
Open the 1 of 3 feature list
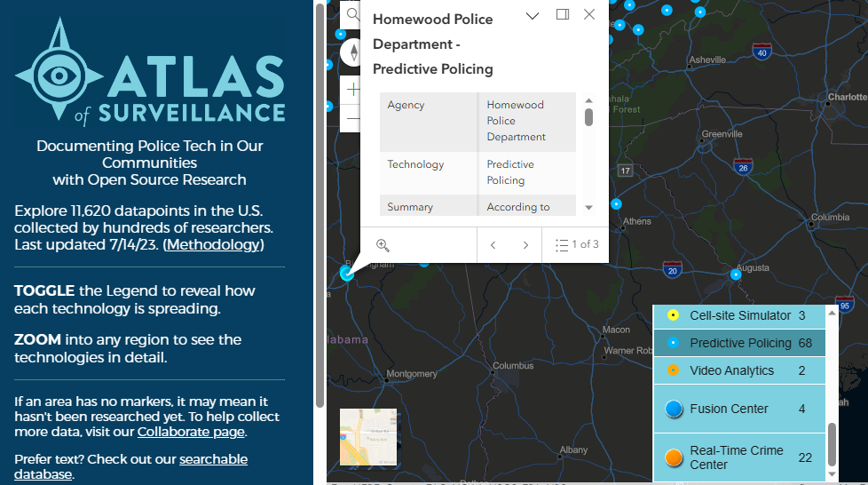coord(576,244)
